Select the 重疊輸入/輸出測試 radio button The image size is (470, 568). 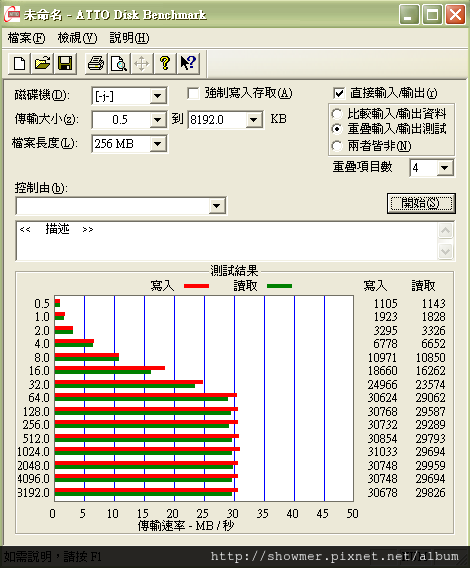[x=337, y=129]
